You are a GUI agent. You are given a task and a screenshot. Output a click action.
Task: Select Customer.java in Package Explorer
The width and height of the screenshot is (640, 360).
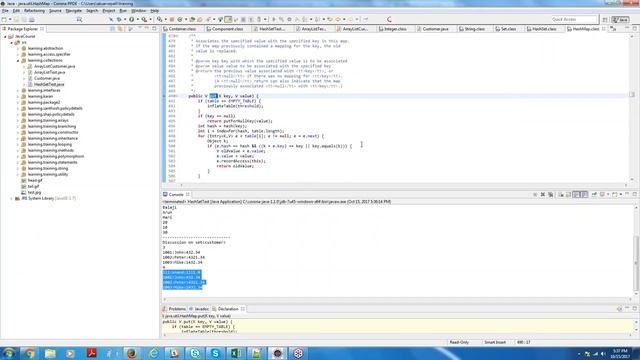[x=47, y=78]
